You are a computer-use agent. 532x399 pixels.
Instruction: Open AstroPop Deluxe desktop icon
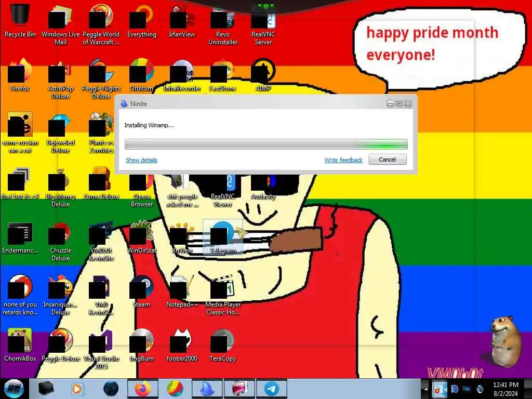pos(60,78)
